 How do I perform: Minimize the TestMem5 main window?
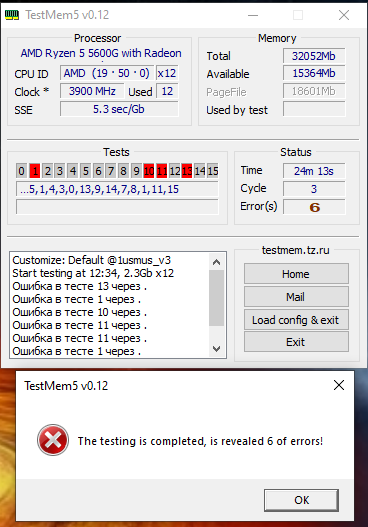253,15
